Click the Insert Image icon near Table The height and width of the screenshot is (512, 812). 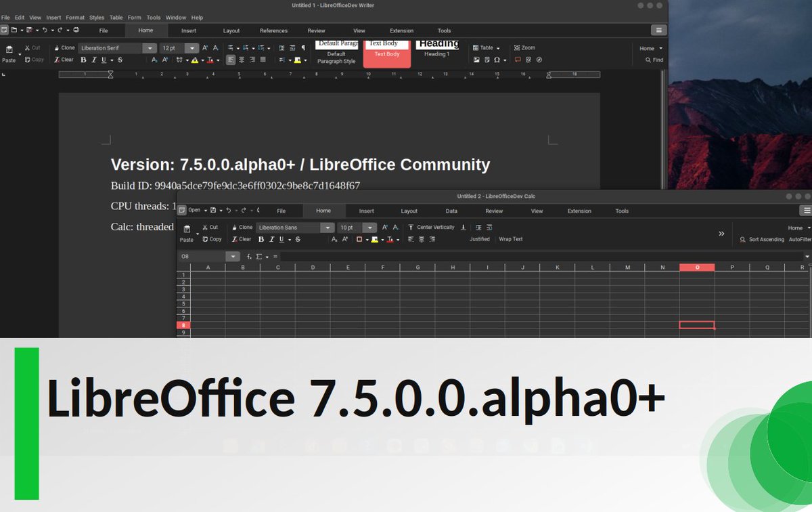pyautogui.click(x=477, y=60)
